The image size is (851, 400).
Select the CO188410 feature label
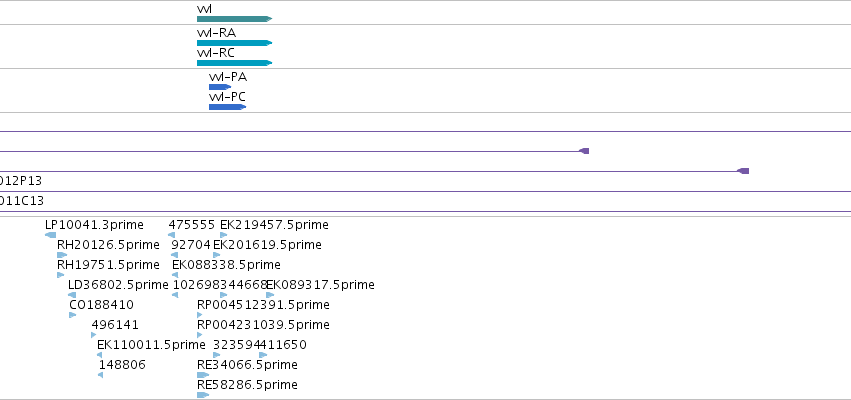tap(101, 305)
